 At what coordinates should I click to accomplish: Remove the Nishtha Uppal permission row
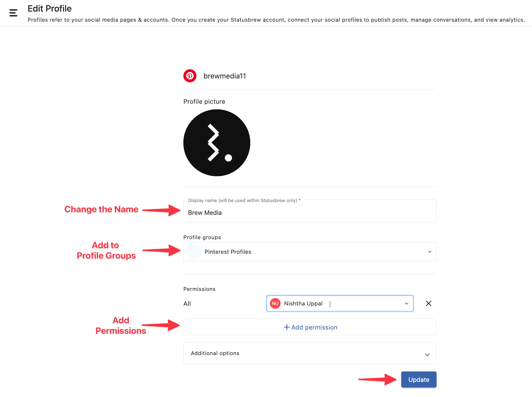coord(428,303)
